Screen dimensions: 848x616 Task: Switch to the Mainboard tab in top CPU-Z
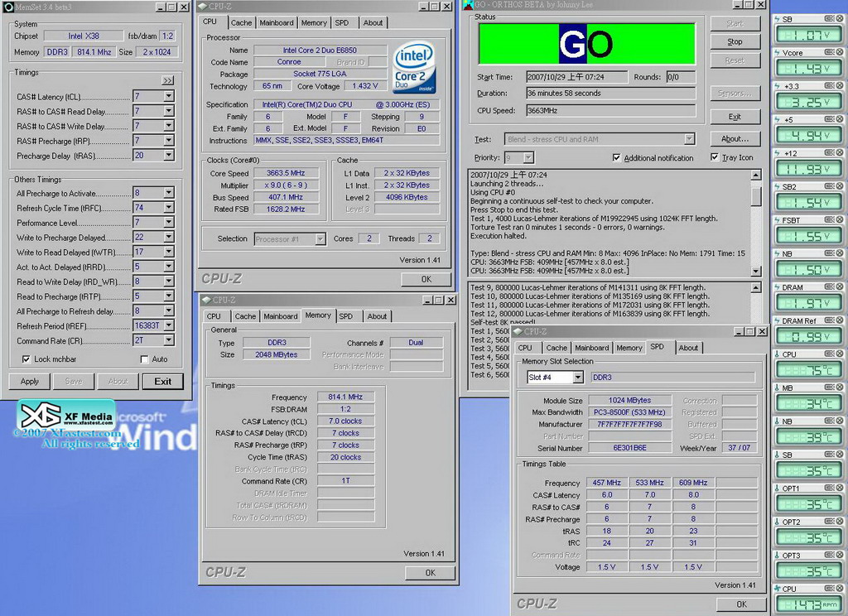(276, 22)
